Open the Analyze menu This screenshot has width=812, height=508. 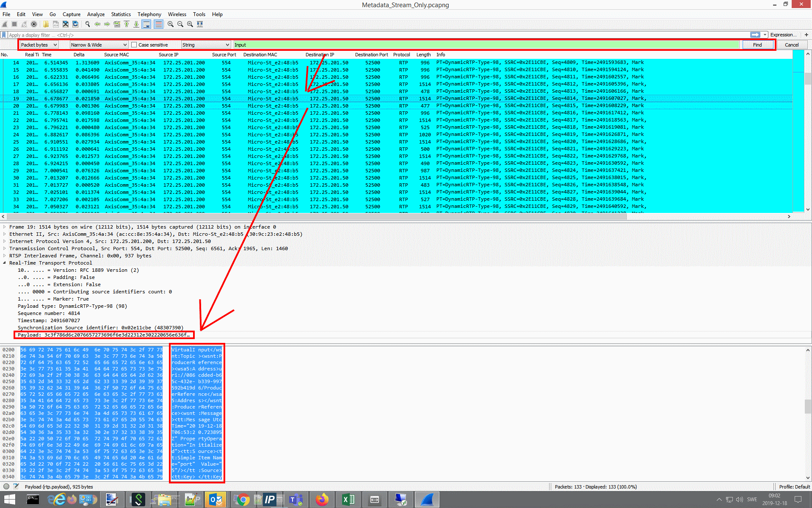[96, 14]
